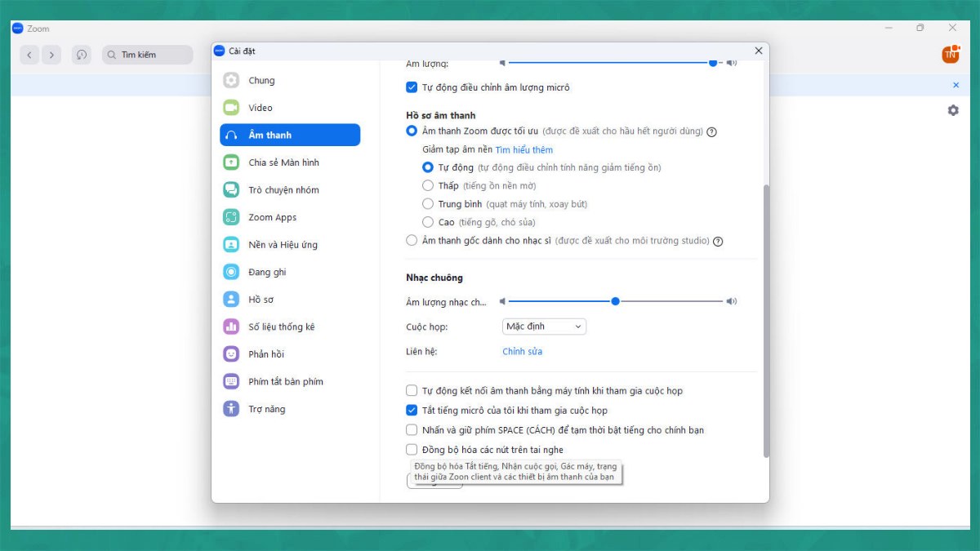This screenshot has width=980, height=551.
Task: Enable Tự động kết nối âm thanh bằng máy tính
Action: tap(412, 391)
